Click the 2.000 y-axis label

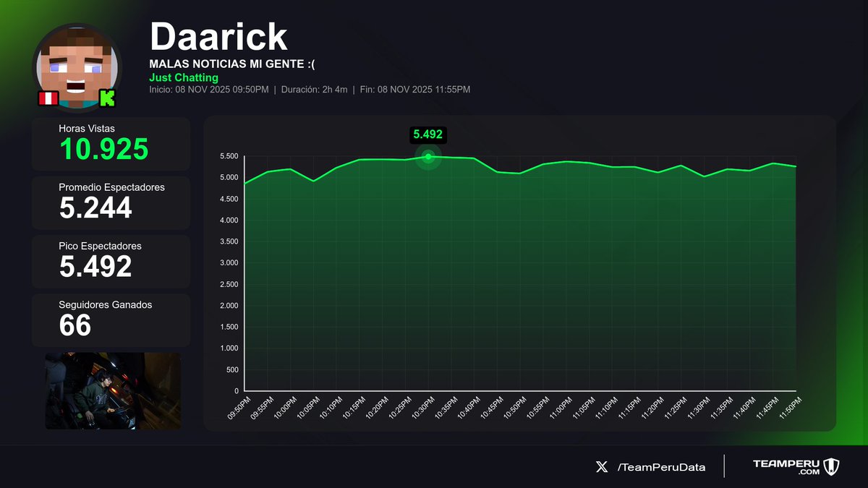(x=229, y=306)
